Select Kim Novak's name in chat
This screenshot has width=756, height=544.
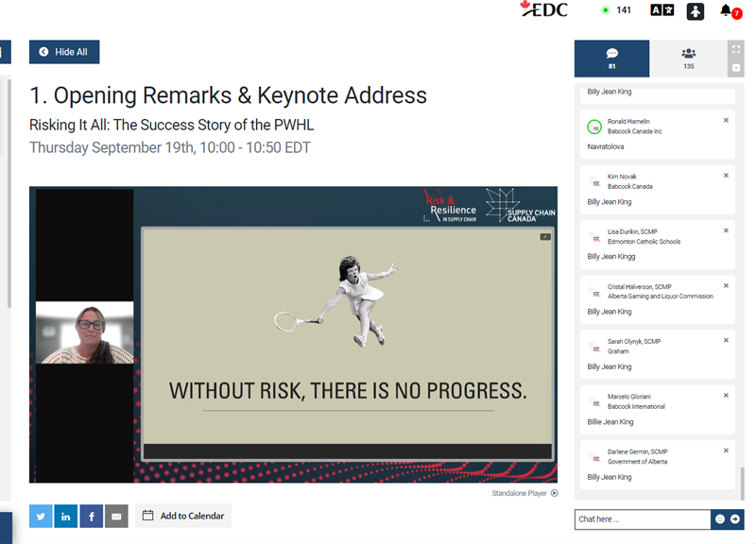click(x=622, y=177)
